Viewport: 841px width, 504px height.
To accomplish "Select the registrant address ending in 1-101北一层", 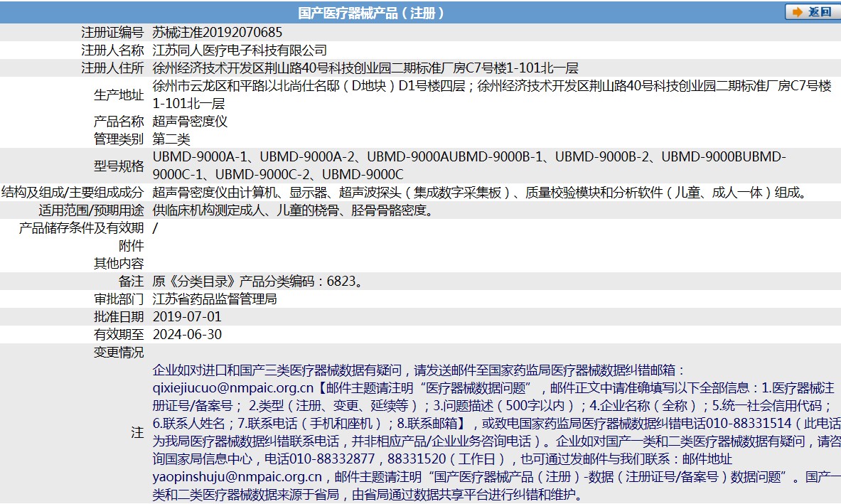I will [365, 68].
